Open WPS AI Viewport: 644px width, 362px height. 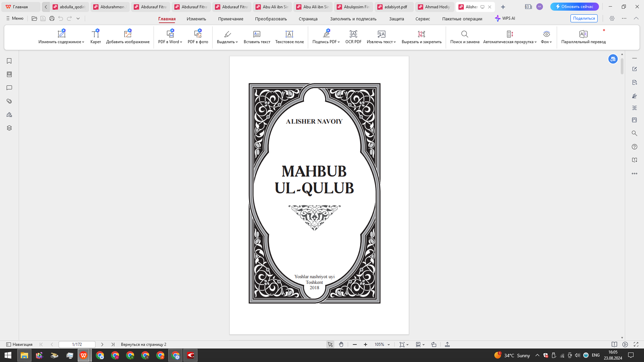(x=505, y=18)
